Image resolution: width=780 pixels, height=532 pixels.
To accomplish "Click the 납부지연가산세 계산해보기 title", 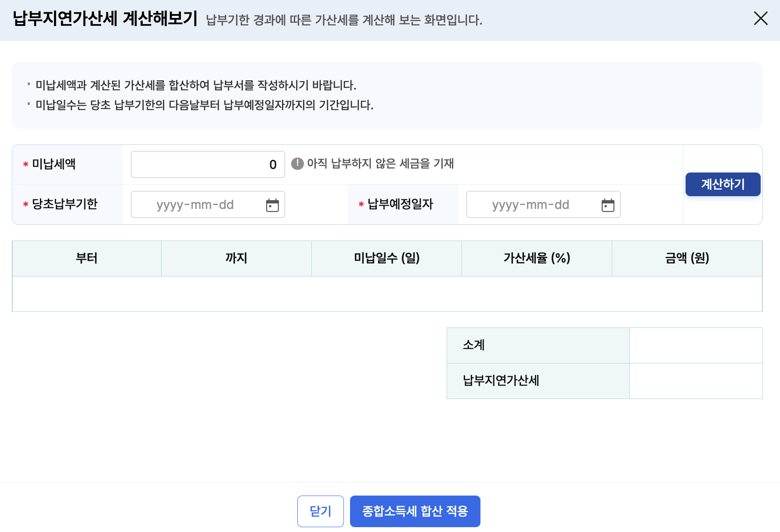I will 105,19.
